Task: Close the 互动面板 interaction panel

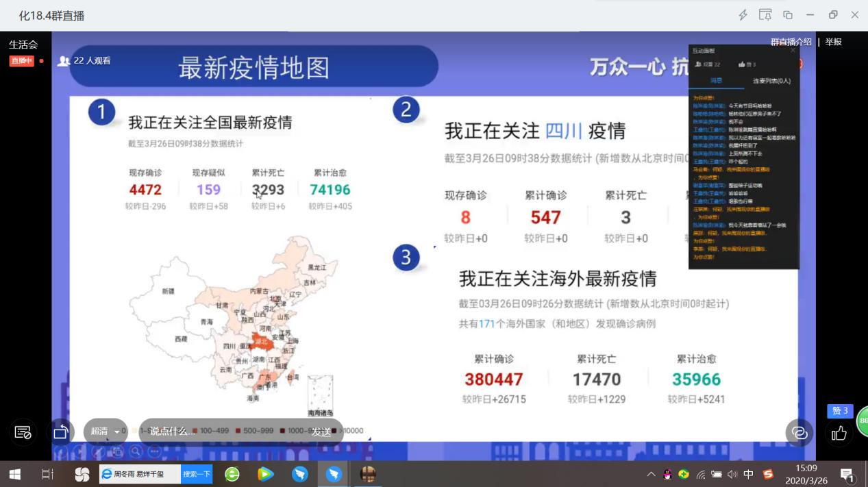Action: (x=793, y=50)
